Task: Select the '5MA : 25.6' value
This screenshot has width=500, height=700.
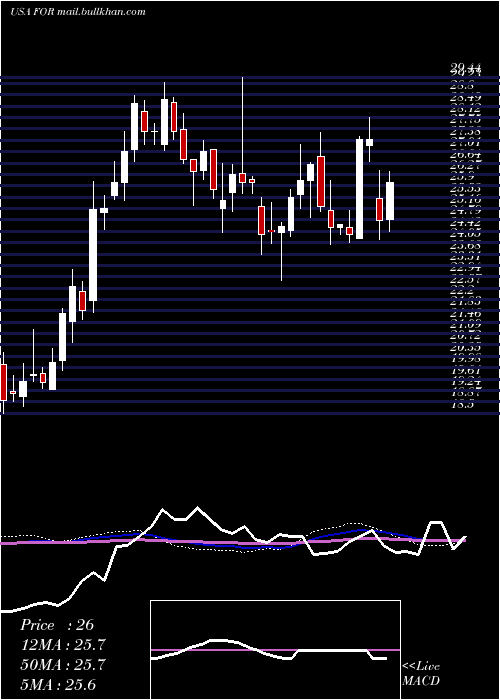Action: [x=58, y=685]
